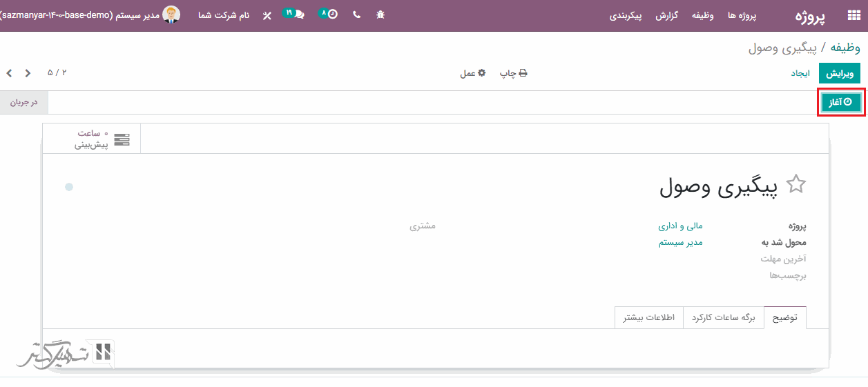This screenshot has width=868, height=387.
Task: Toggle the kanban state dot
Action: point(69,187)
